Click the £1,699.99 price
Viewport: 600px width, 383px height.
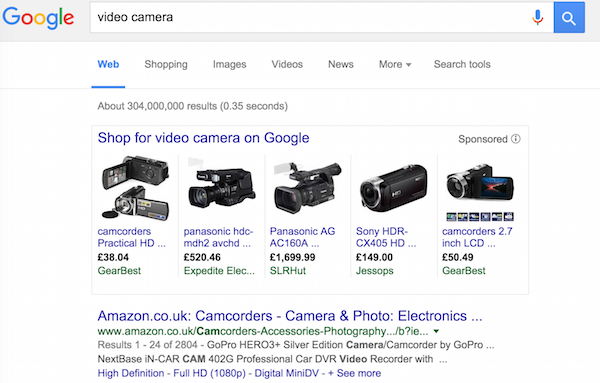(292, 257)
